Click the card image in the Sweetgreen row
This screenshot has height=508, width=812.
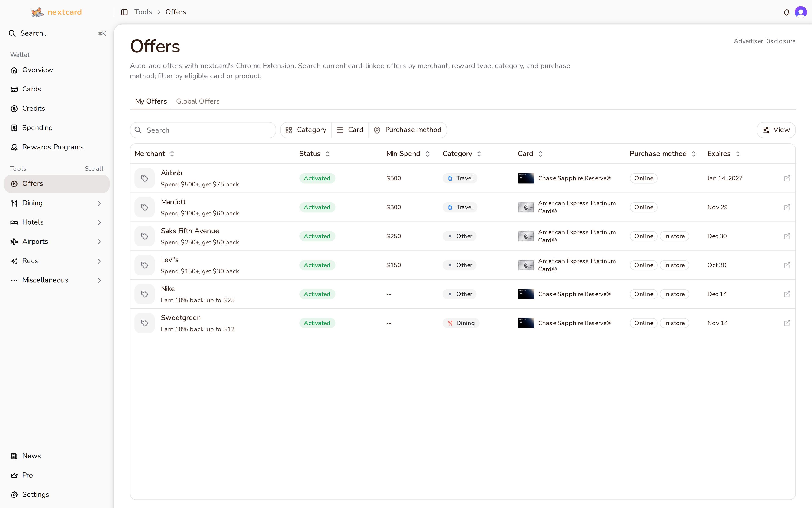(x=526, y=323)
